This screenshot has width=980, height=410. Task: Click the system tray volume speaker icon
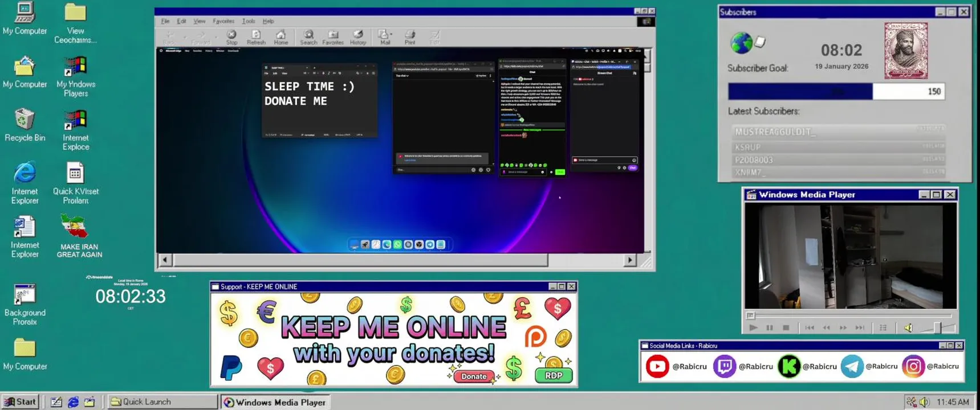924,402
